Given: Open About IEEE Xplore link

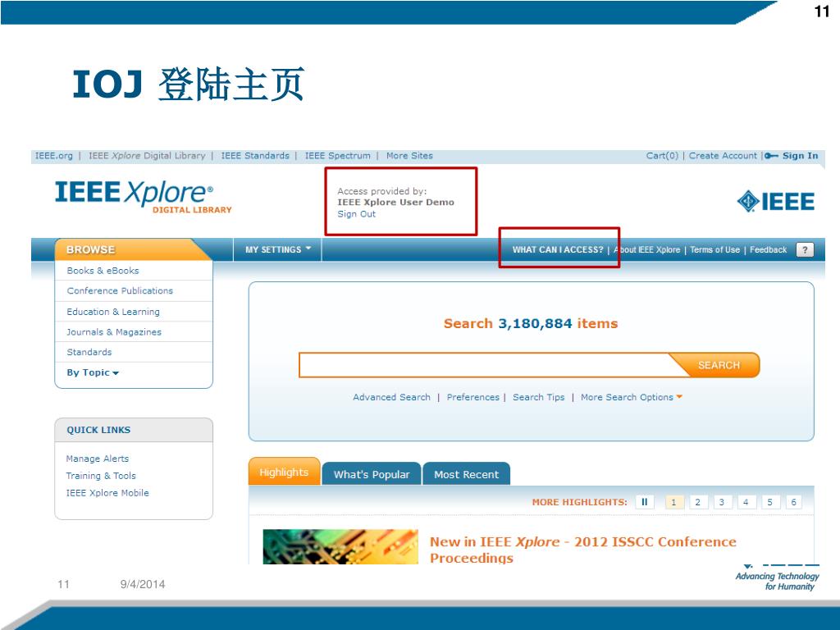Looking at the screenshot, I should point(646,249).
